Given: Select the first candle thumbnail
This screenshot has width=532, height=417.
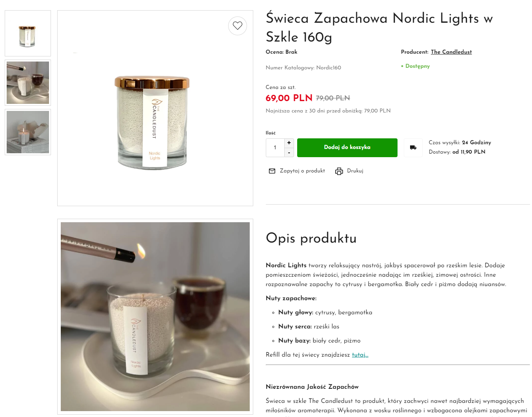Looking at the screenshot, I should (x=27, y=33).
